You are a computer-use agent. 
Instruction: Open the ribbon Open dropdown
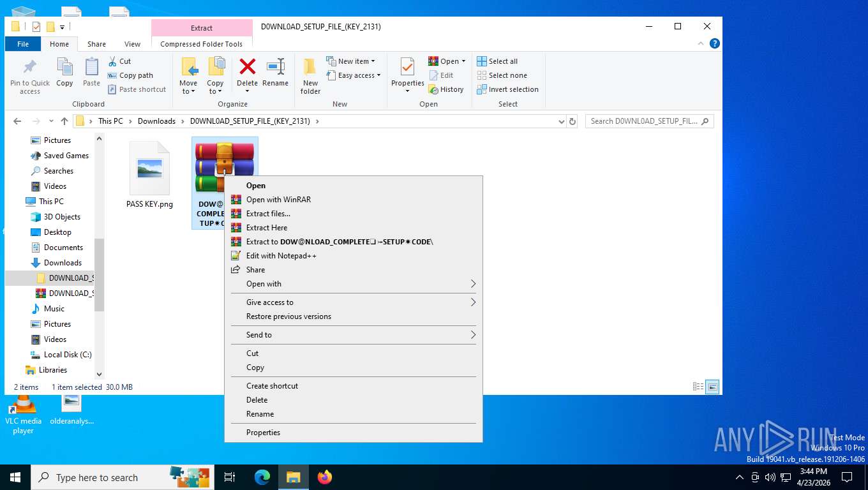[447, 61]
